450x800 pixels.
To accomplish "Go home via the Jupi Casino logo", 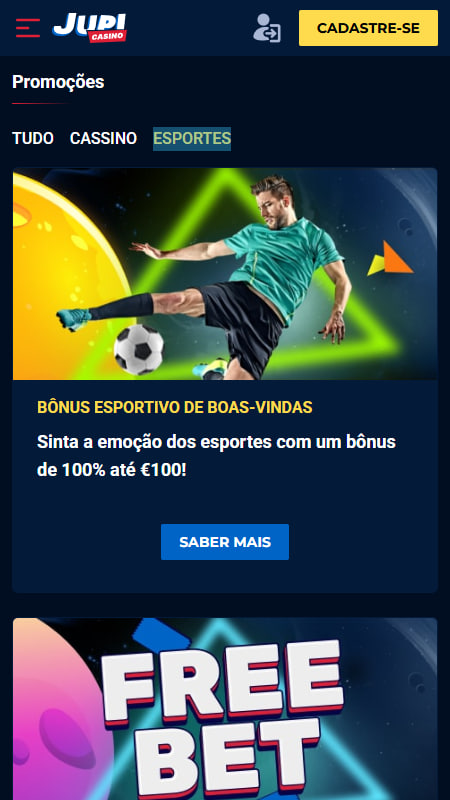I will pyautogui.click(x=89, y=28).
